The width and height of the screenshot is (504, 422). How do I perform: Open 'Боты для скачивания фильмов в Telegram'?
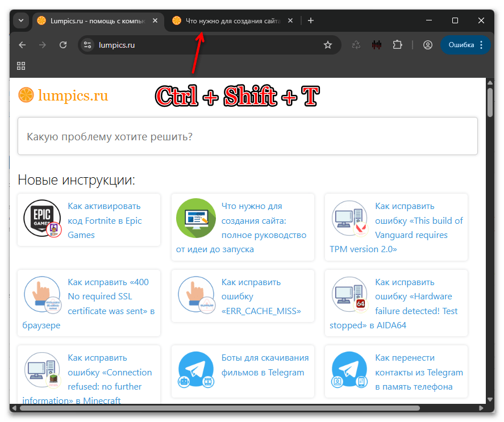[265, 365]
